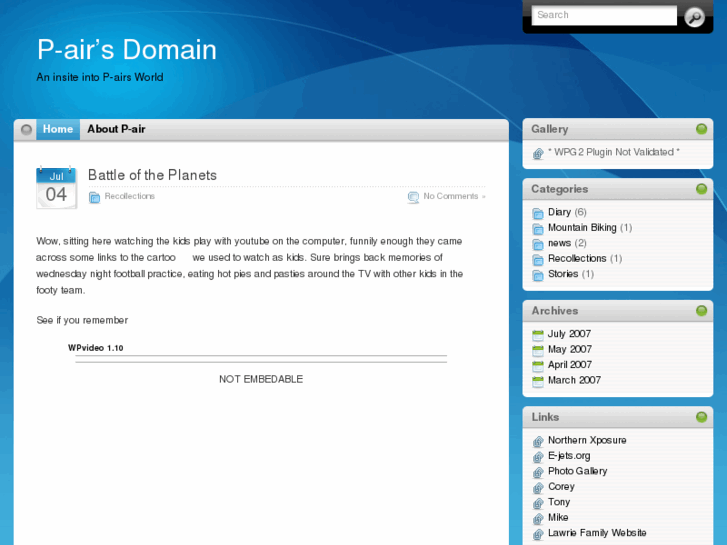
Task: Click the gray circle button beside Home
Action: 26,129
